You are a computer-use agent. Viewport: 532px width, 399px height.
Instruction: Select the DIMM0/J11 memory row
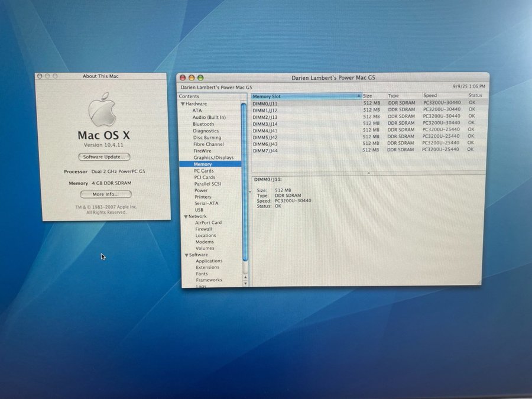click(x=369, y=103)
